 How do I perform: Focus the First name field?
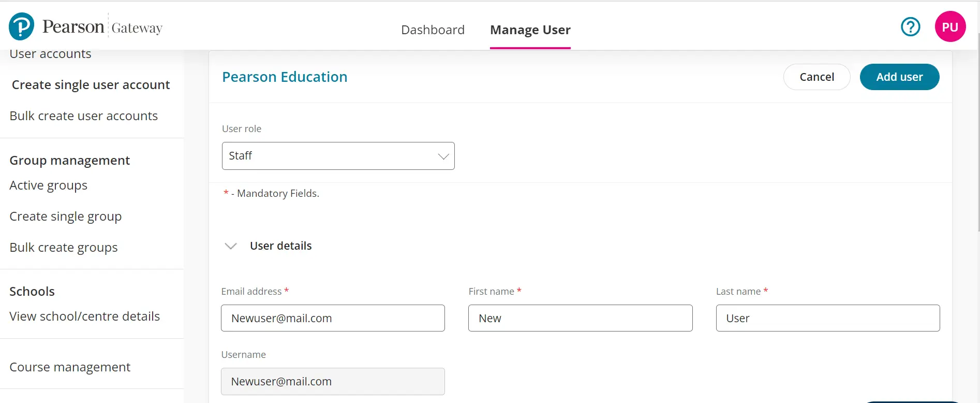580,318
